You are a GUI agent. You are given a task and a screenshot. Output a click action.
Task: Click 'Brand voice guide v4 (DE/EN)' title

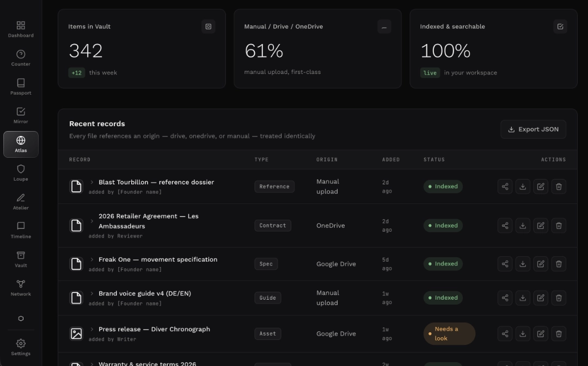(x=145, y=293)
